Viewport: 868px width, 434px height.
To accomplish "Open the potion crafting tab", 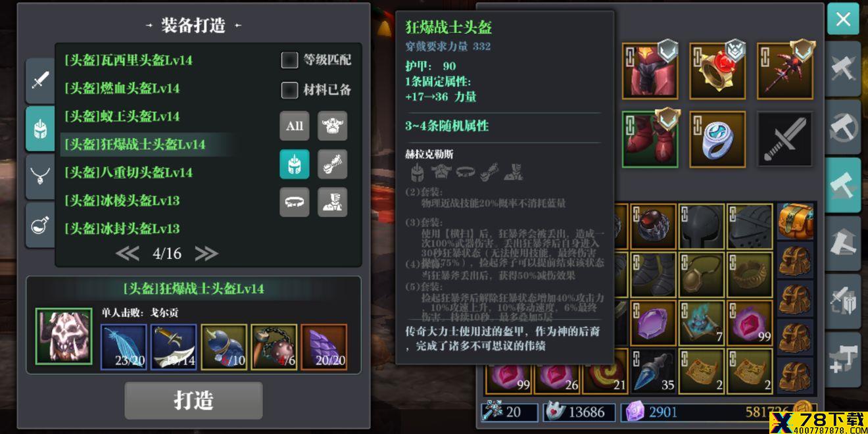I will 40,225.
